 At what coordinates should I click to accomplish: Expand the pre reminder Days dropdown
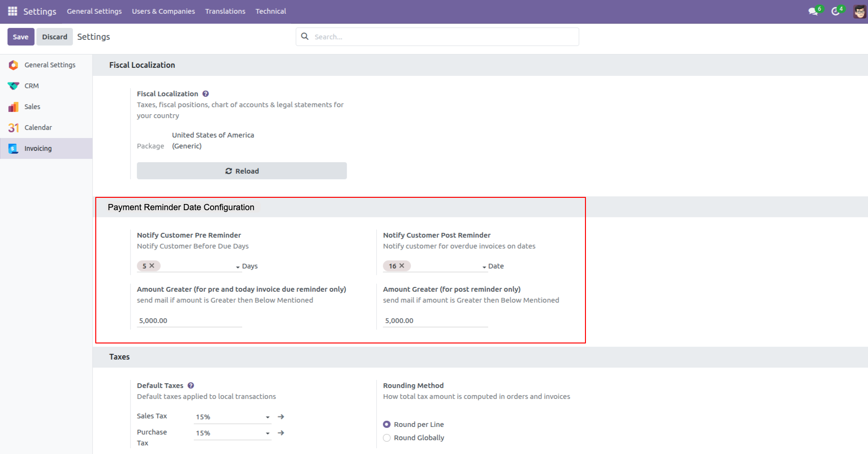coord(238,267)
